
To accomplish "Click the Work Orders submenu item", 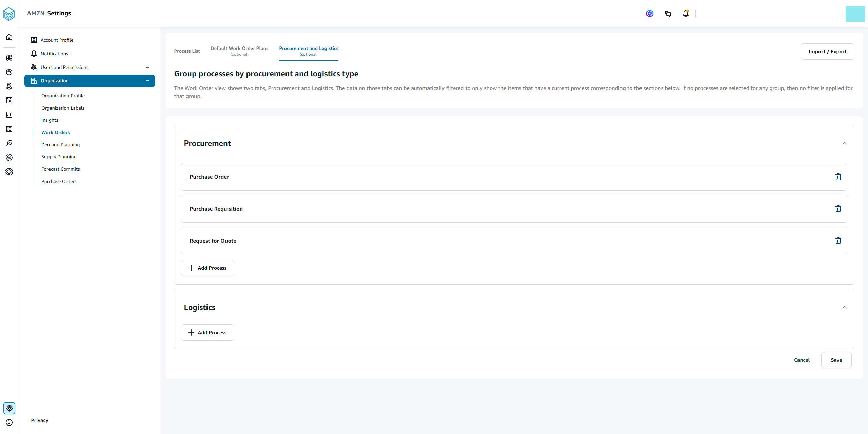I will coord(55,132).
